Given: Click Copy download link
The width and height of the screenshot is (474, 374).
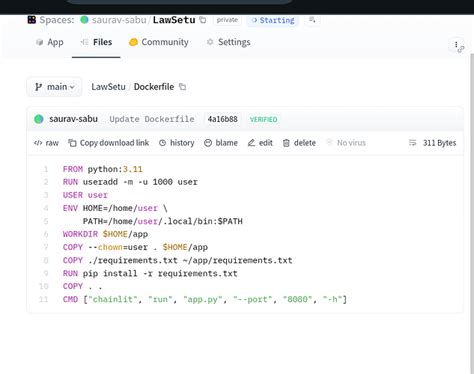Looking at the screenshot, I should (109, 143).
